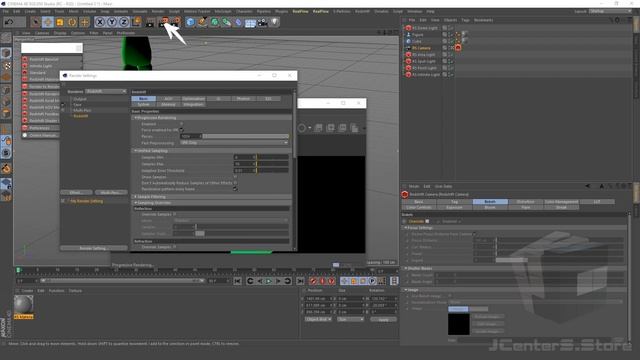
Task: Toggle the X axis lock
Action: [100, 22]
